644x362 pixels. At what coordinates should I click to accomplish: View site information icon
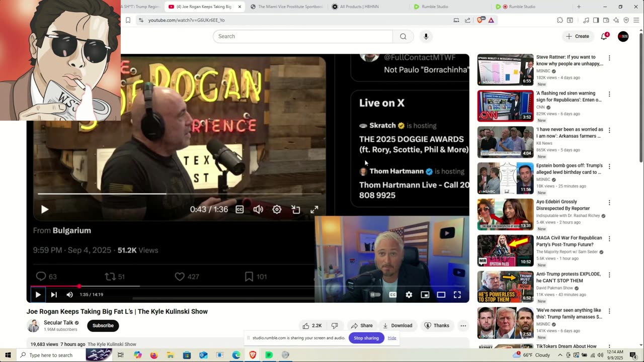point(141,20)
